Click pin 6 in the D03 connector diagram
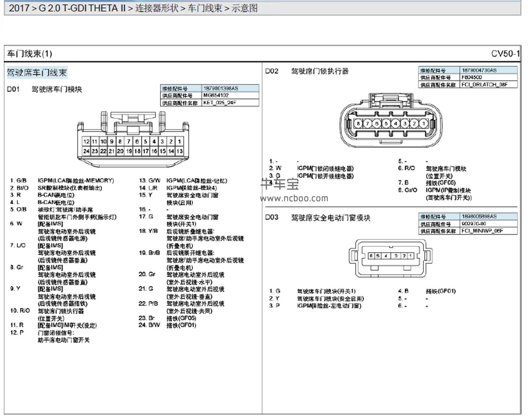 (x=371, y=256)
